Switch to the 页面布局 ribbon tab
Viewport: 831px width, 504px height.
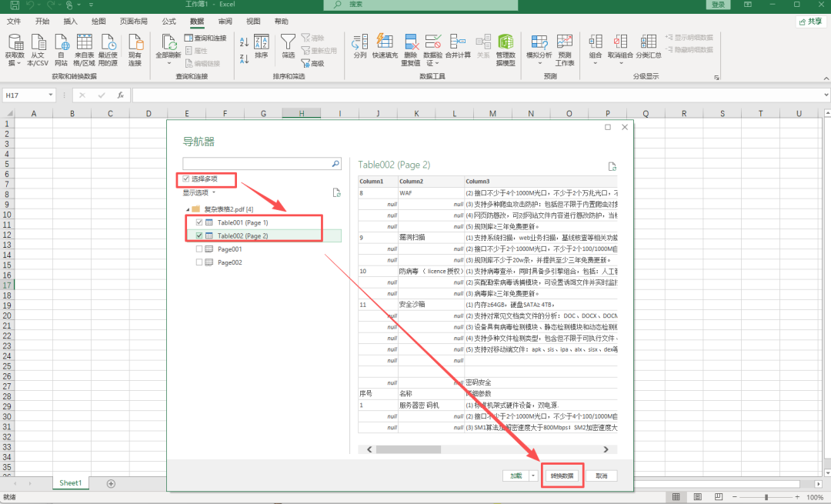point(134,22)
